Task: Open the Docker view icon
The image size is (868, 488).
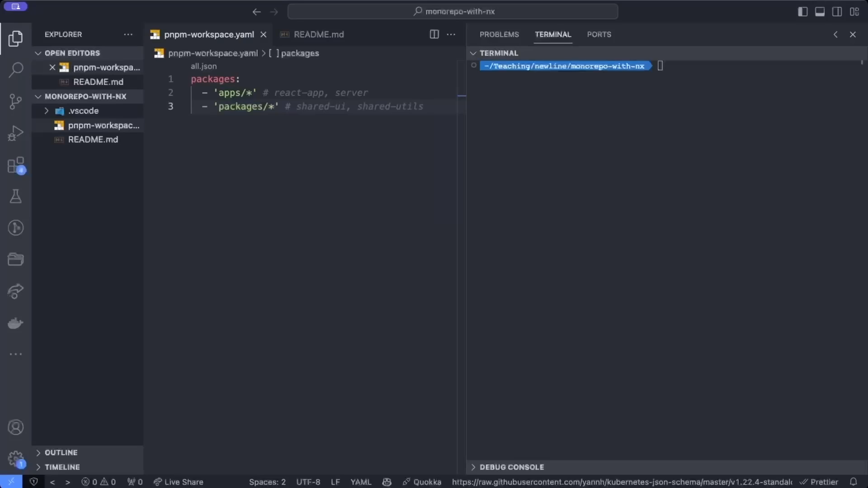Action: pos(16,323)
